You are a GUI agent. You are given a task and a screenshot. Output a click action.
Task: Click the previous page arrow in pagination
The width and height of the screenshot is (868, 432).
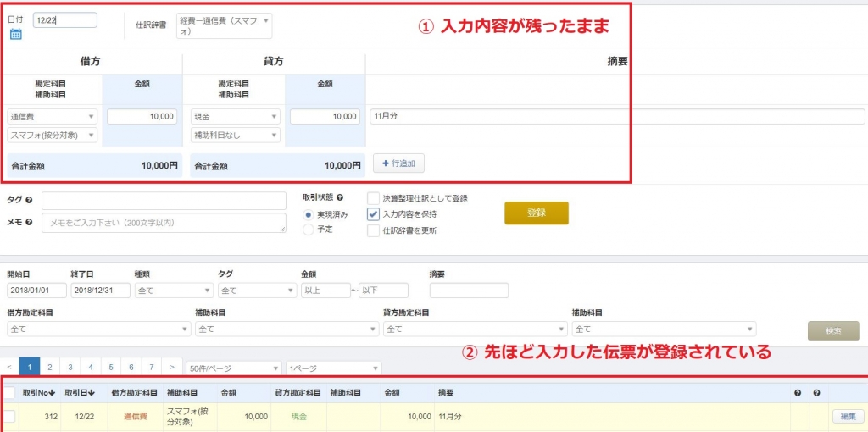[x=9, y=367]
